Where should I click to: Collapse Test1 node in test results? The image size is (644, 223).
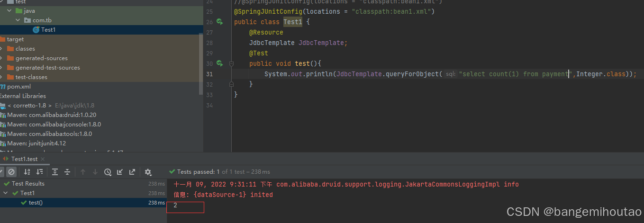pyautogui.click(x=6, y=193)
